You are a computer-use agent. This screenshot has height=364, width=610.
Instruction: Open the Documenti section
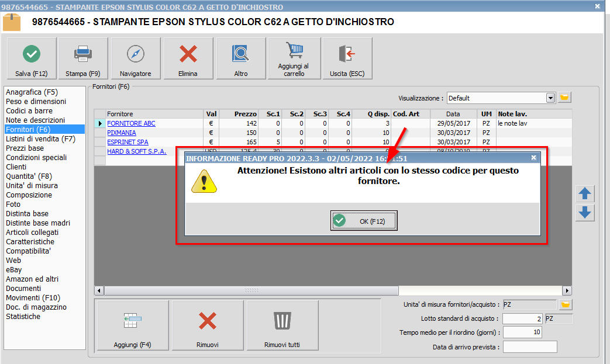23,288
